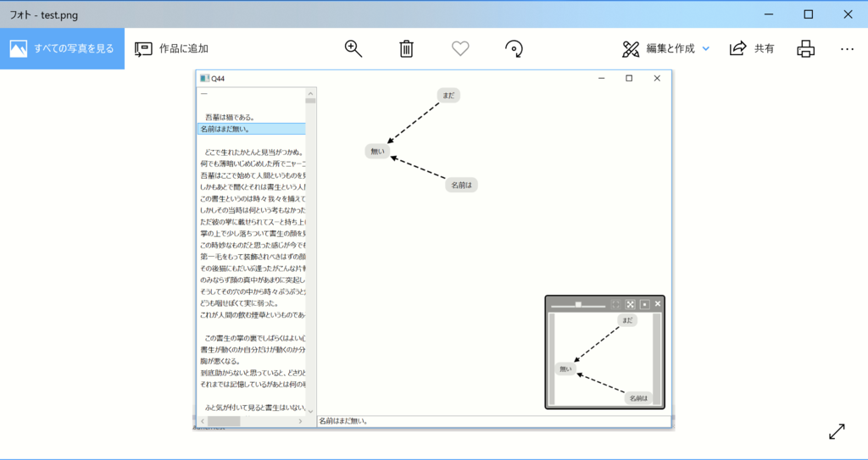Image resolution: width=868 pixels, height=460 pixels.
Task: Minimize the Photos app window
Action: [769, 15]
